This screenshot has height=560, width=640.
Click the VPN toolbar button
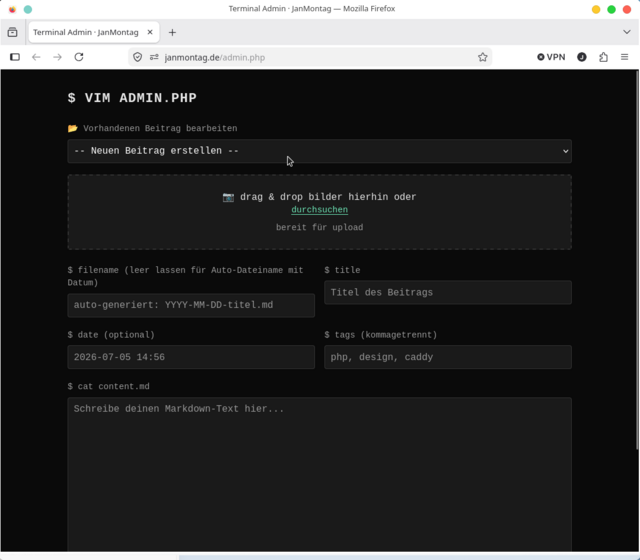click(551, 57)
